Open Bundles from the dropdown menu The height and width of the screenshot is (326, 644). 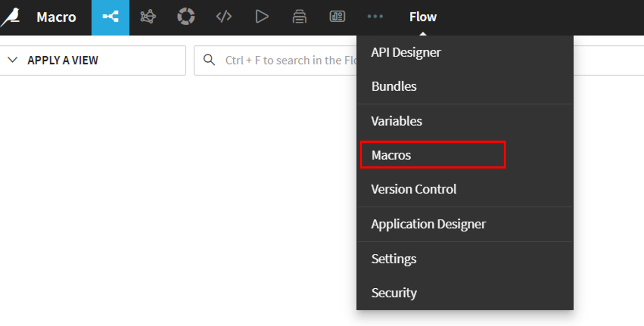[394, 87]
